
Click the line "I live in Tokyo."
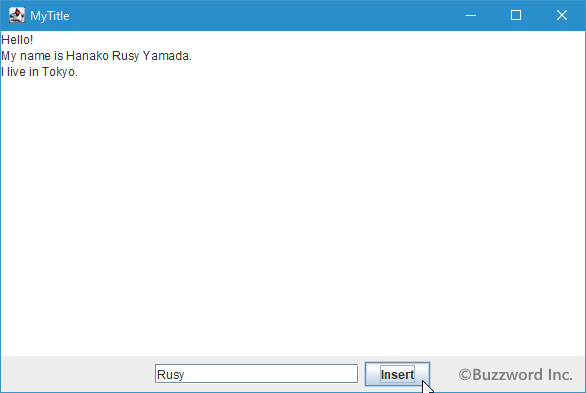(x=39, y=72)
